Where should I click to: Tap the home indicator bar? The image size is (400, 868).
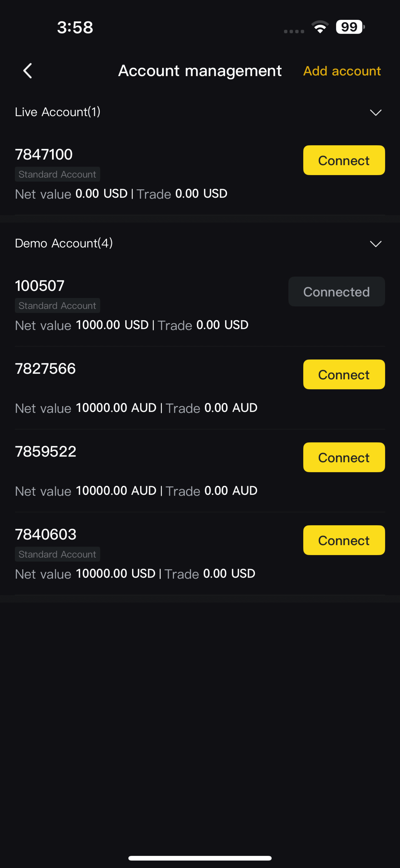coord(200,858)
